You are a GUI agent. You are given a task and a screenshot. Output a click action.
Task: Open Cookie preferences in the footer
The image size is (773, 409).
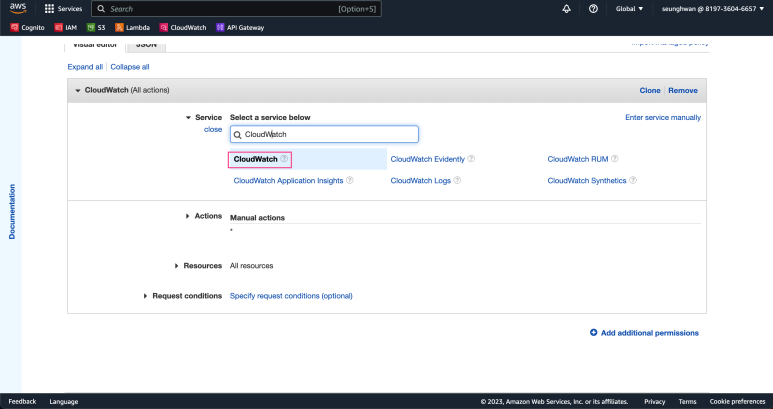(x=738, y=402)
